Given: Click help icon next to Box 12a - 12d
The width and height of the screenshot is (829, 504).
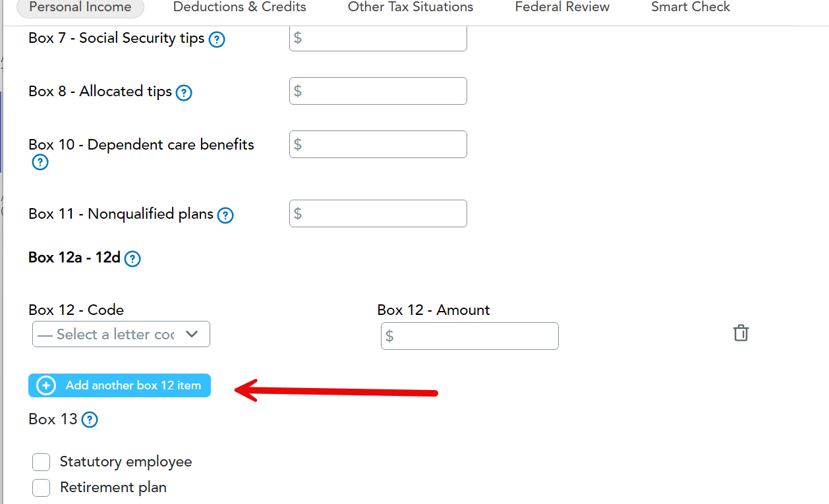Looking at the screenshot, I should tap(132, 259).
